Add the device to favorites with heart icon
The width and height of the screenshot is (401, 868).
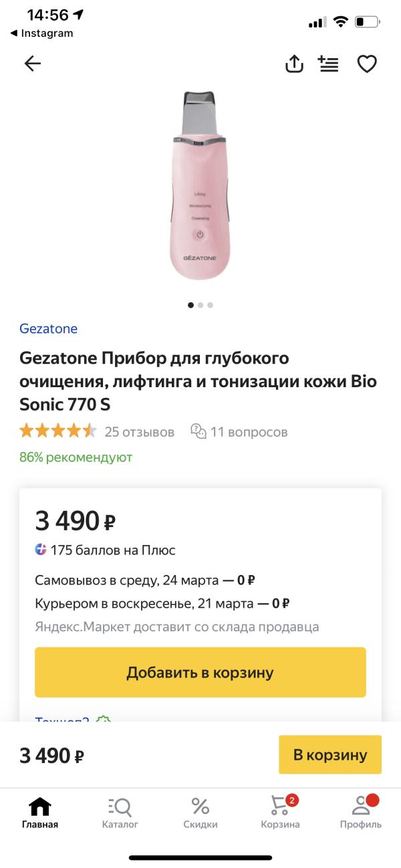coord(366,64)
